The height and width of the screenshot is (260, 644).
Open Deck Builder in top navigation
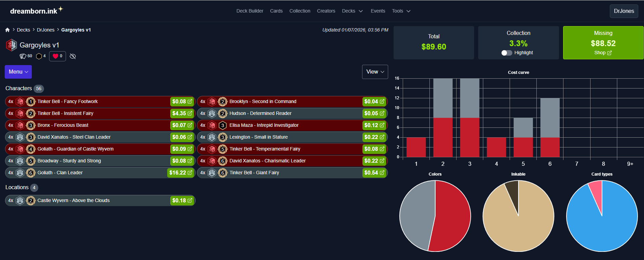(250, 11)
